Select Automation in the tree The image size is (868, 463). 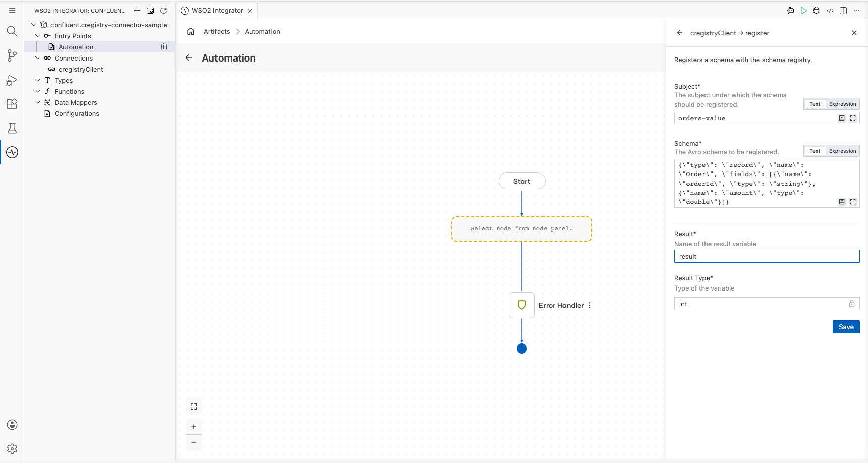coord(76,47)
